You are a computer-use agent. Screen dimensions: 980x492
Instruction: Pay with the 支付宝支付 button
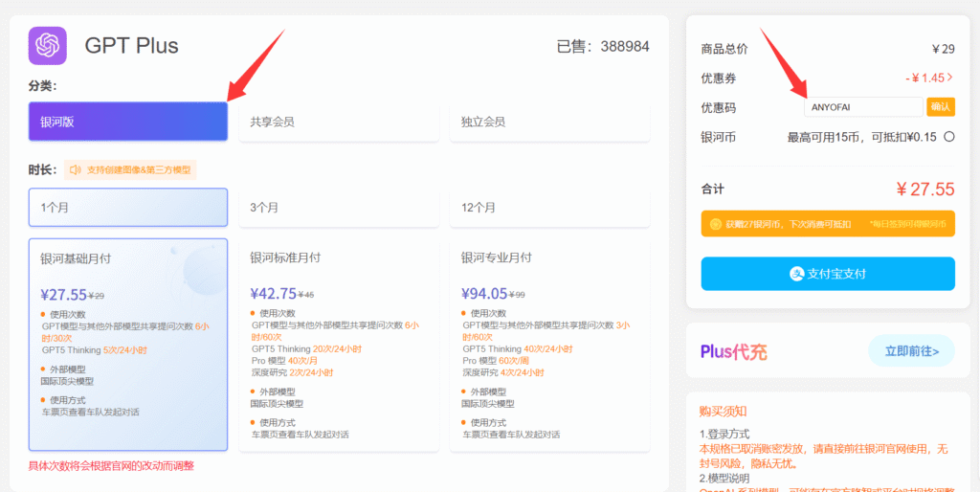[828, 274]
